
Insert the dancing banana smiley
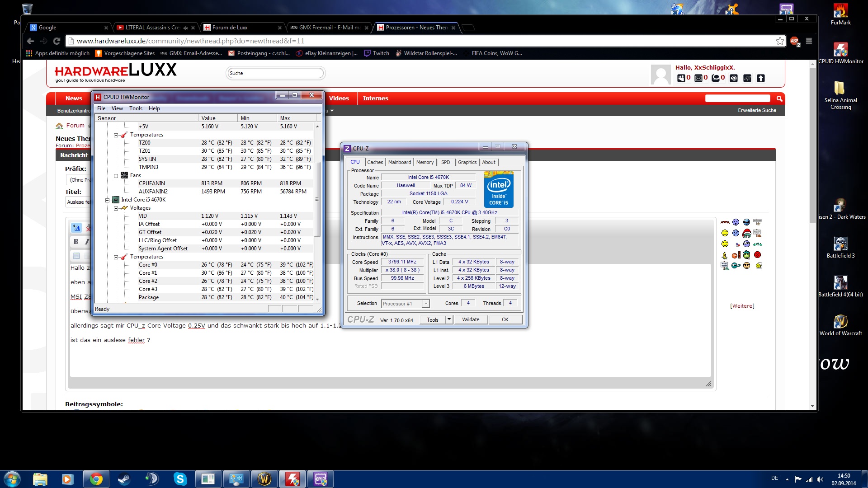[x=725, y=255]
